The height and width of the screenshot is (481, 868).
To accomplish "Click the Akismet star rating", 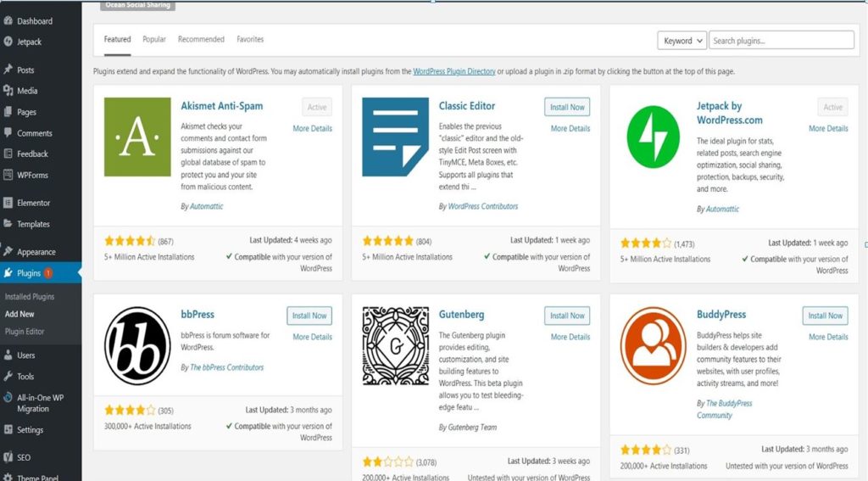I will click(x=130, y=241).
